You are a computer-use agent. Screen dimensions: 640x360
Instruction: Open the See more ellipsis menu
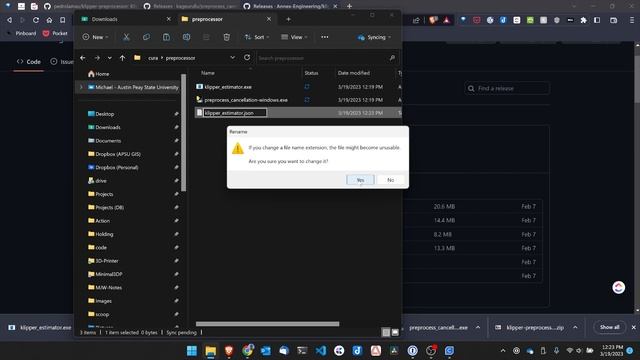[324, 37]
